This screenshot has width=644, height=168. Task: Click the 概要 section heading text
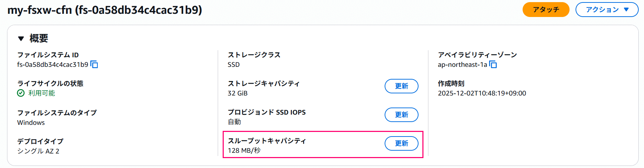tap(39, 38)
